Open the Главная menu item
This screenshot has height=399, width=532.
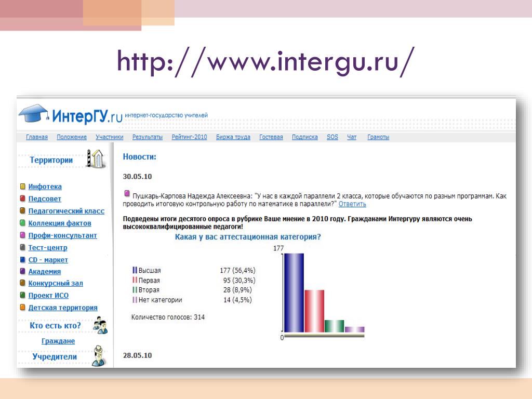(37, 137)
